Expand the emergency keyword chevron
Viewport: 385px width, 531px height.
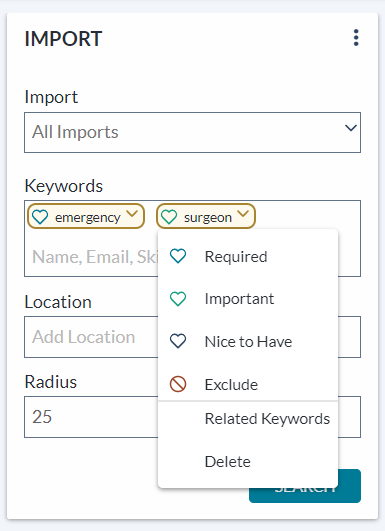[132, 214]
